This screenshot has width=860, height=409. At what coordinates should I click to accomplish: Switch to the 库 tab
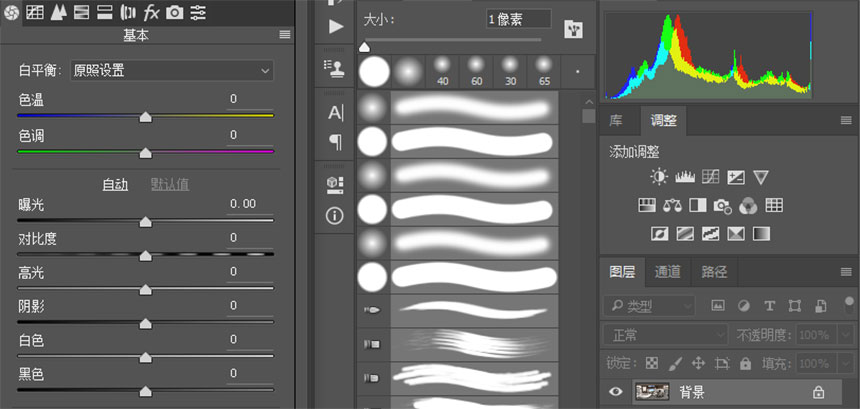click(x=617, y=121)
